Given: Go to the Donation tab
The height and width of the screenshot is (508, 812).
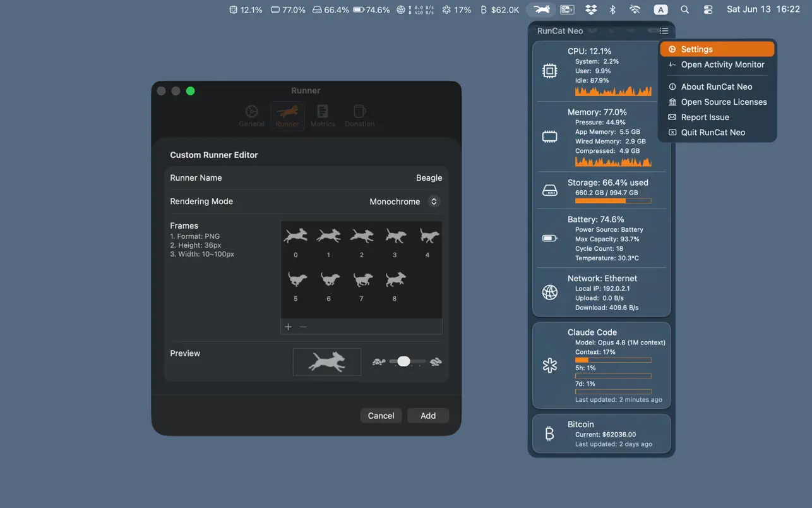Looking at the screenshot, I should coord(359,116).
